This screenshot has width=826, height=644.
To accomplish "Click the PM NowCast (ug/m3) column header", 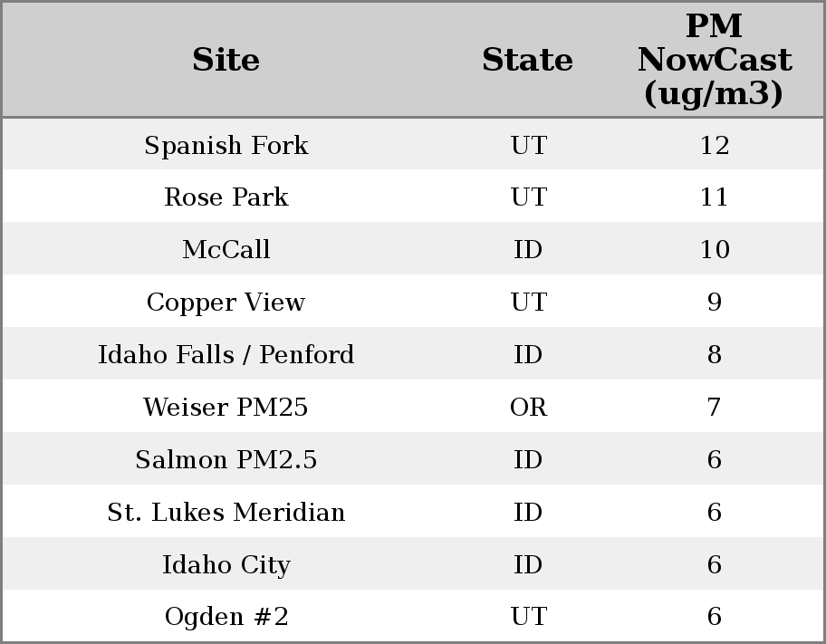I will pyautogui.click(x=714, y=61).
